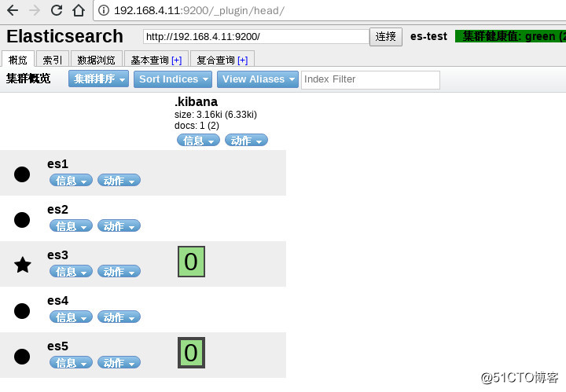This screenshot has width=566, height=392.
Task: Click into the Index Filter field
Action: tap(371, 79)
